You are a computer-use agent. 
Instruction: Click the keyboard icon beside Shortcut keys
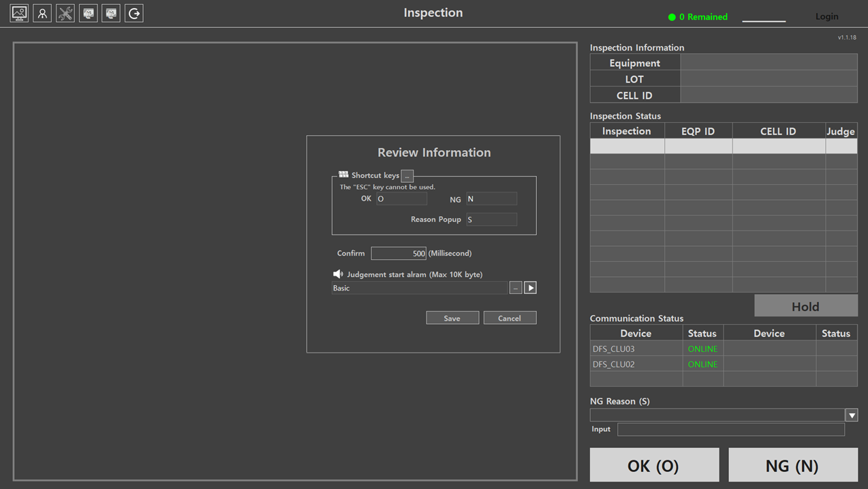pos(343,175)
